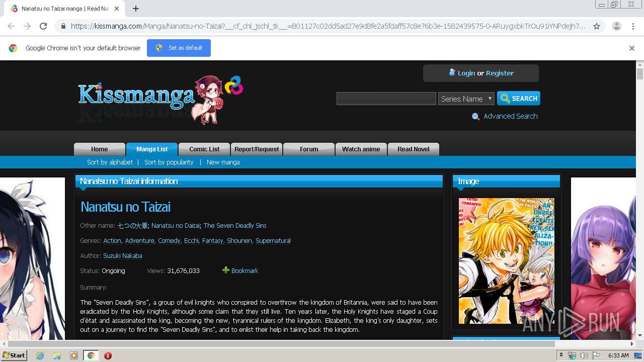Close the Nanatsu no Taizai browser tab

tap(117, 9)
